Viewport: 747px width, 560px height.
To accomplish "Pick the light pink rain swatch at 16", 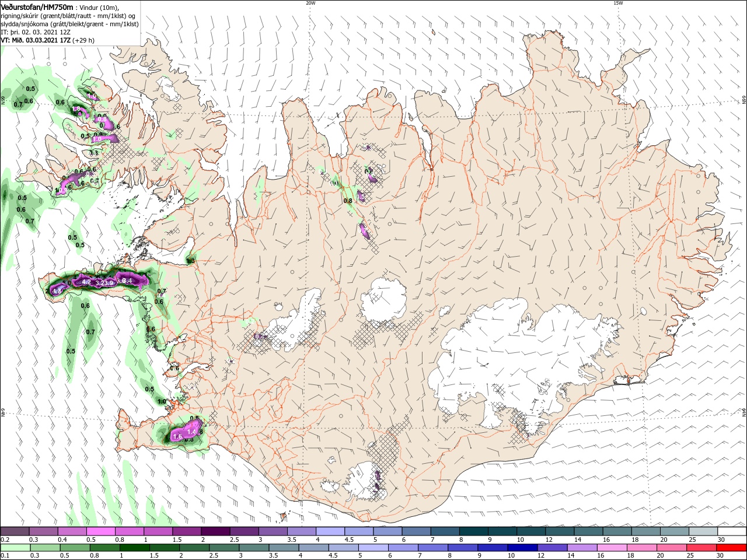I will click(611, 548).
